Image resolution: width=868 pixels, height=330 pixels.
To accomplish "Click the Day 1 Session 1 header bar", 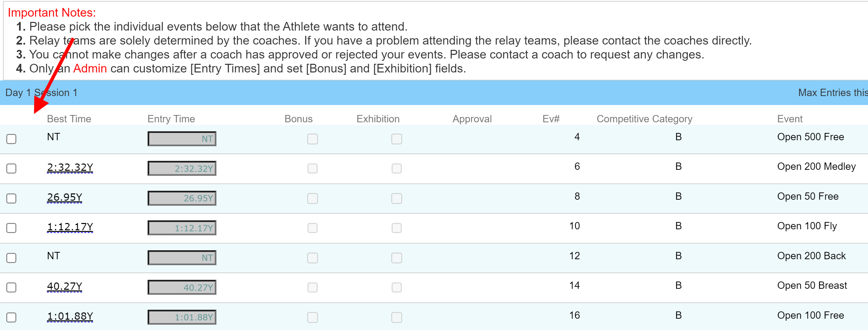I will pyautogui.click(x=404, y=93).
